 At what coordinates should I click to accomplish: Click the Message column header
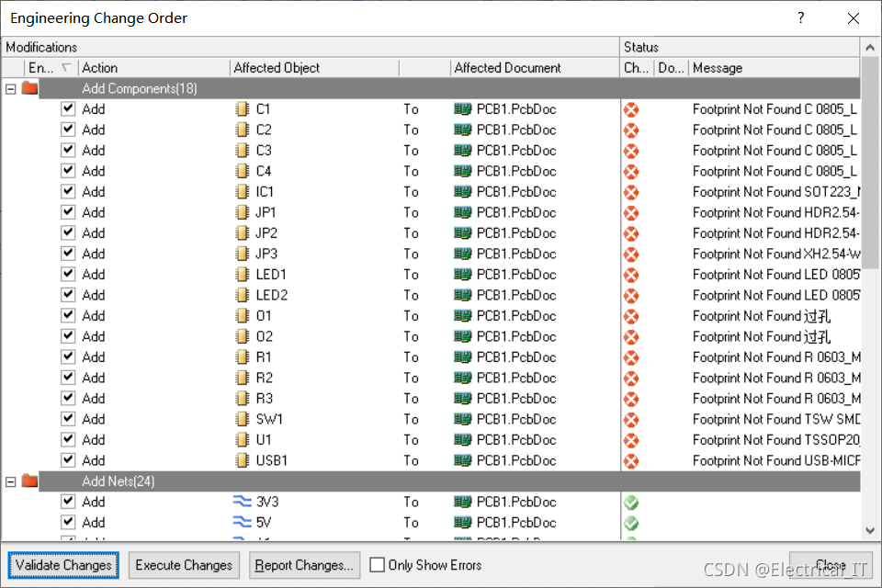tap(774, 67)
